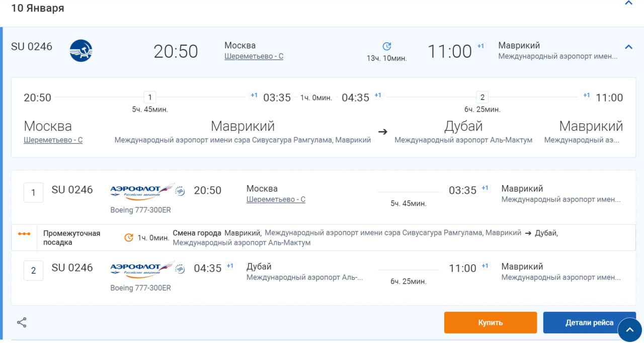
Task: Click the round Aeroflot logo beside SU 0246
Action: coord(81,51)
